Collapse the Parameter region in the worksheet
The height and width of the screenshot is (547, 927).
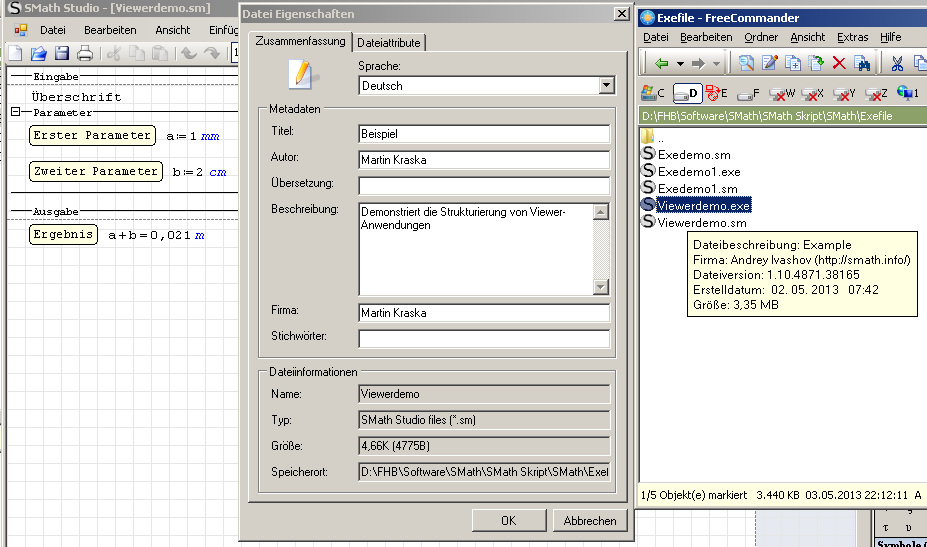(15, 113)
